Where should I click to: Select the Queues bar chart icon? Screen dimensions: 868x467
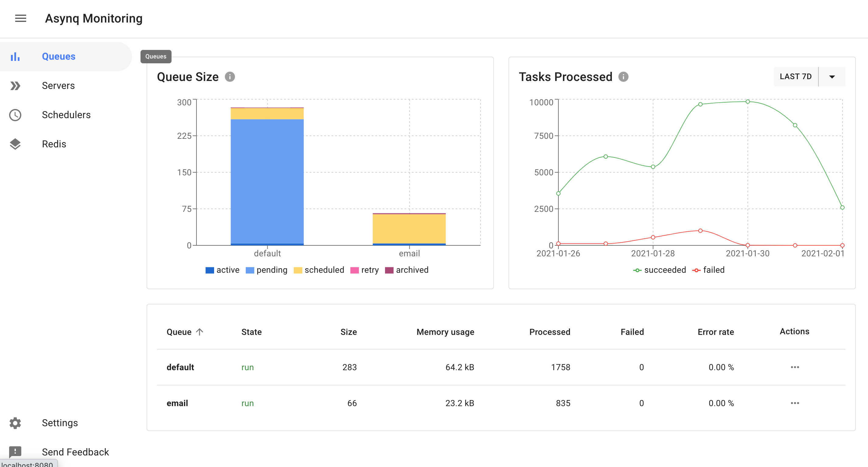click(16, 56)
